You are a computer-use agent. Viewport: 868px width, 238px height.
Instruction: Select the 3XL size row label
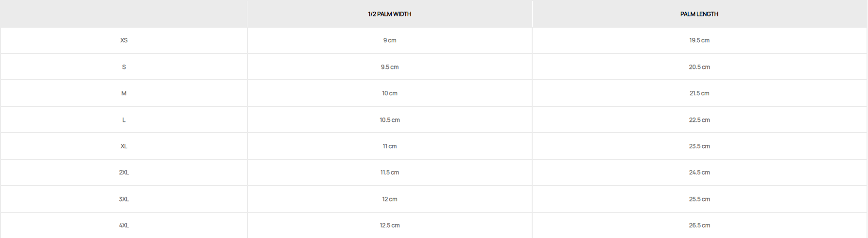[124, 199]
